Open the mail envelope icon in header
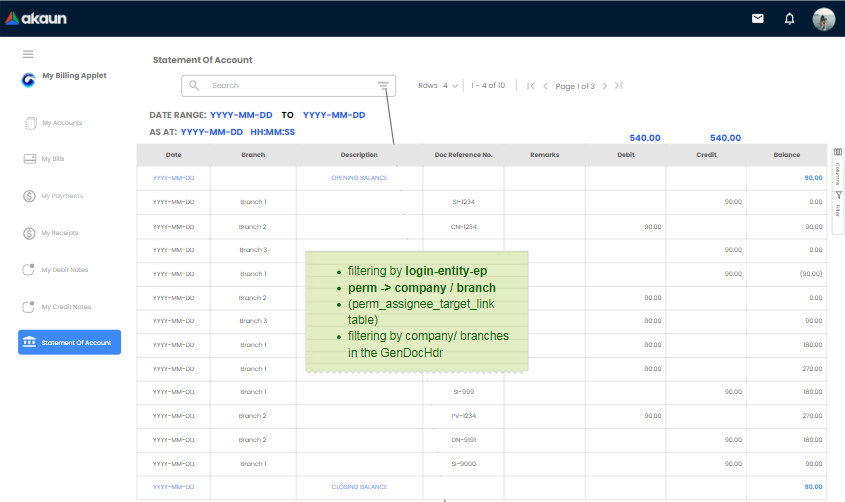This screenshot has height=502, width=845. pos(758,18)
